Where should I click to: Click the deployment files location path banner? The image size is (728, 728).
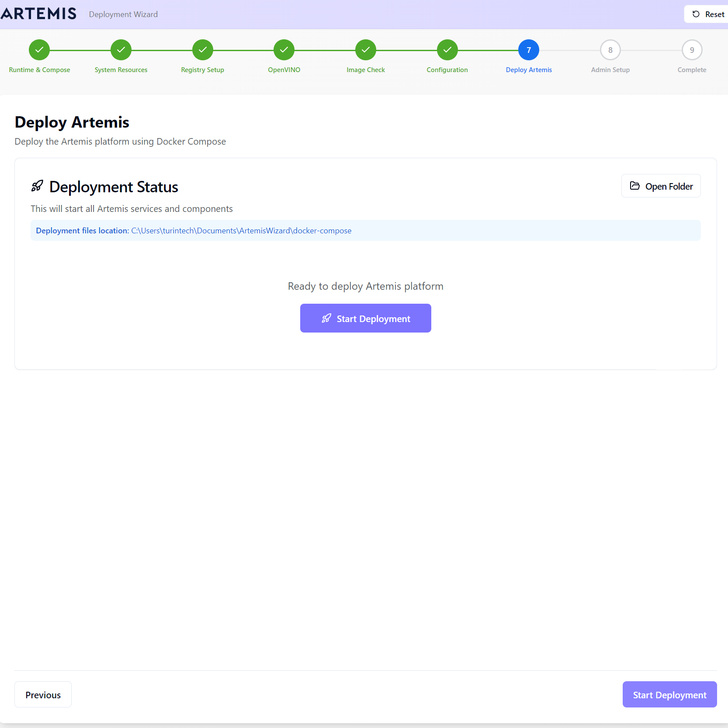(x=365, y=230)
